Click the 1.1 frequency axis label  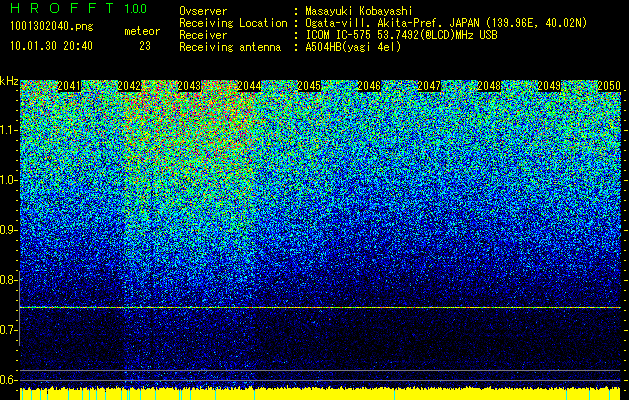(x=8, y=130)
